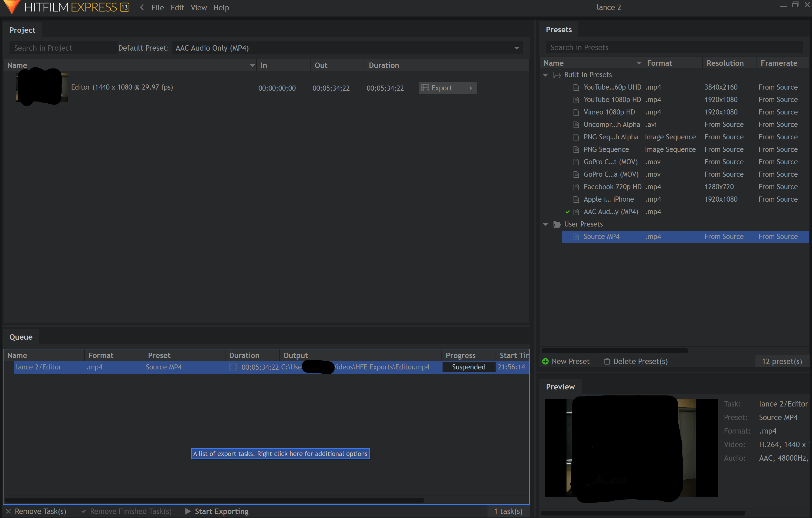Screen dimensions: 812x518
Task: Click the Uncompressed Alpha avi preset icon
Action: [576, 125]
